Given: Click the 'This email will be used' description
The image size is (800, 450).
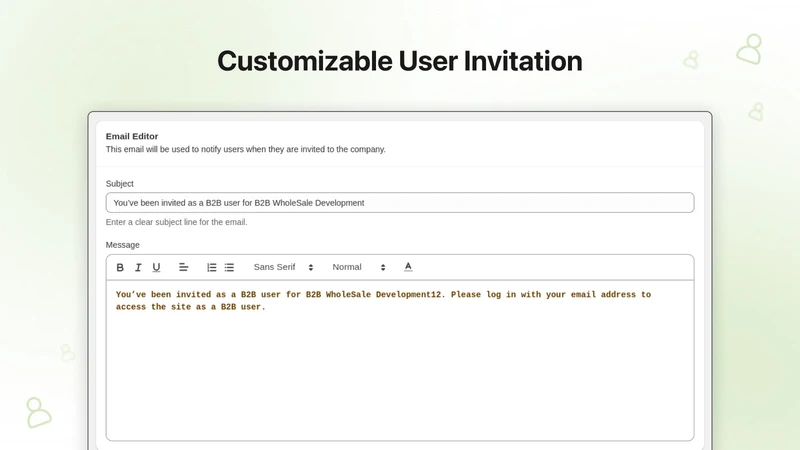Looking at the screenshot, I should [245, 149].
